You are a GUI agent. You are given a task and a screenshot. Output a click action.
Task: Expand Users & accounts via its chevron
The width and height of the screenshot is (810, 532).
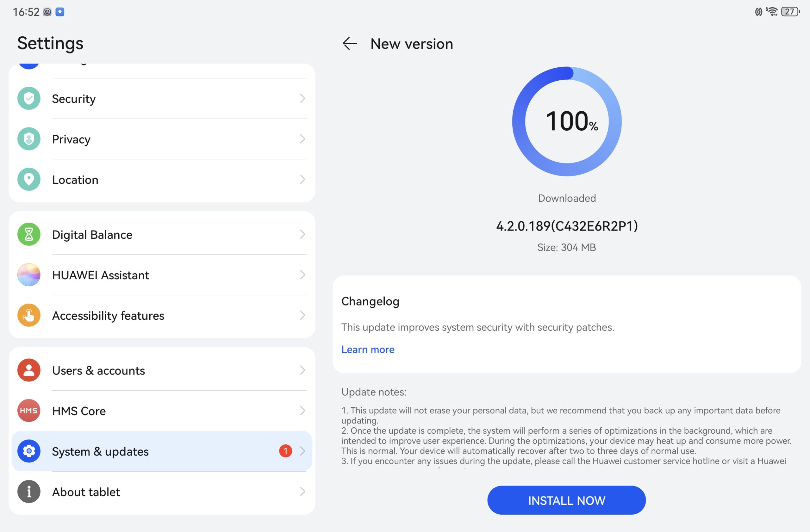pyautogui.click(x=302, y=370)
